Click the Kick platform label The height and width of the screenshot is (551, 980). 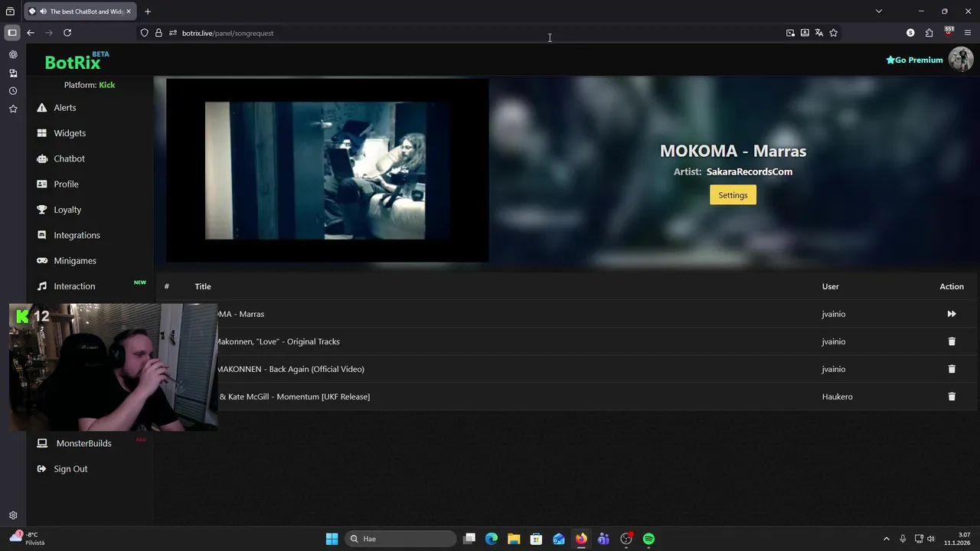(x=106, y=85)
